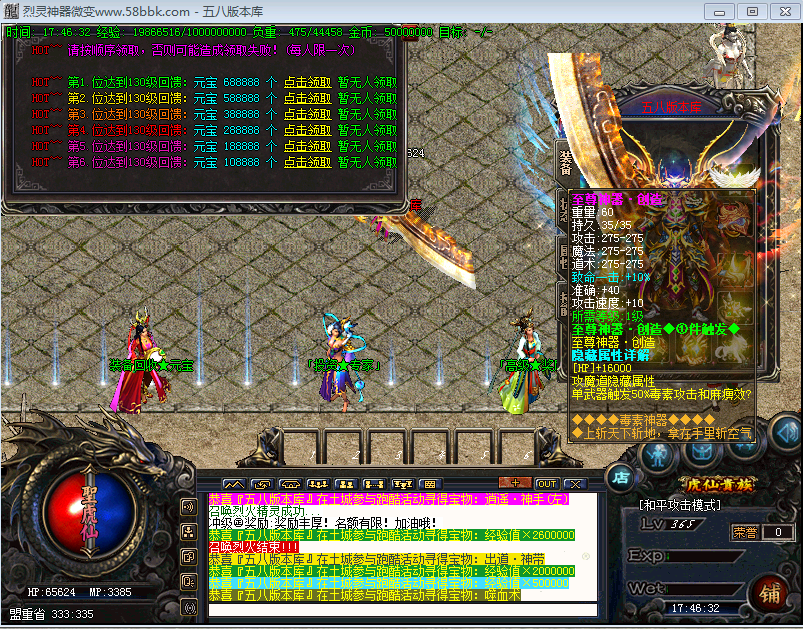Image resolution: width=803 pixels, height=629 pixels.
Task: Click the red plus button above chat
Action: [515, 483]
